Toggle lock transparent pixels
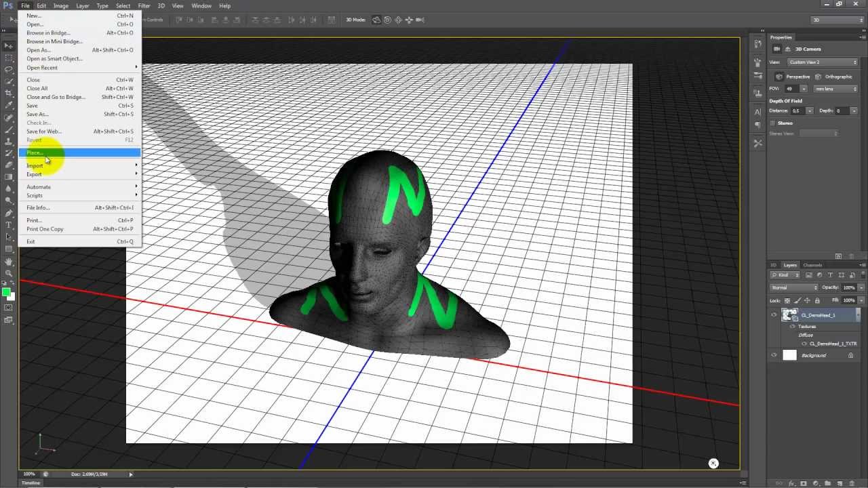868x488 pixels. click(x=787, y=300)
